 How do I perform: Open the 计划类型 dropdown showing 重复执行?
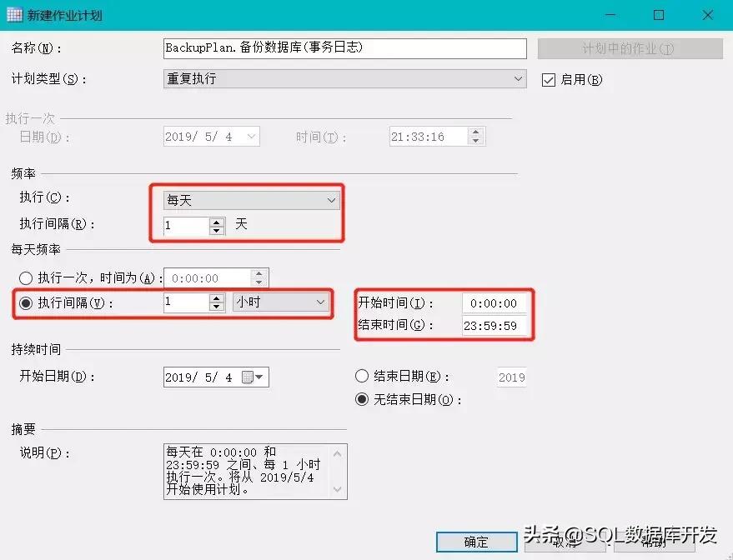[518, 79]
